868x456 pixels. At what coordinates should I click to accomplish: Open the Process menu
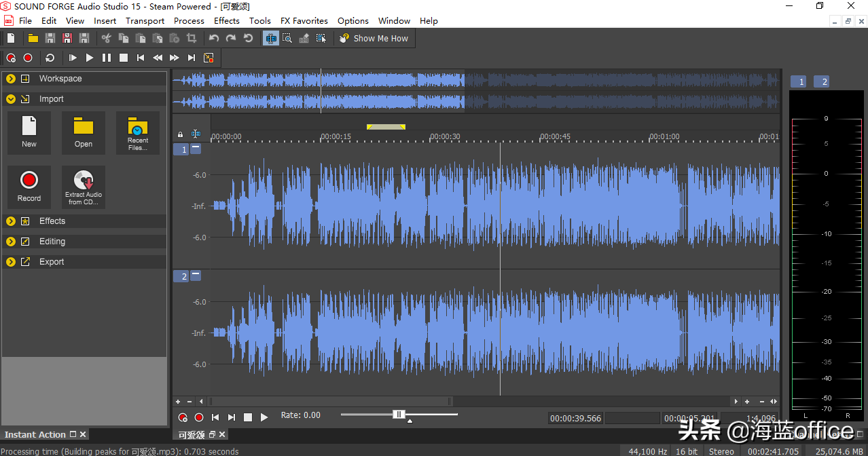[x=189, y=20]
